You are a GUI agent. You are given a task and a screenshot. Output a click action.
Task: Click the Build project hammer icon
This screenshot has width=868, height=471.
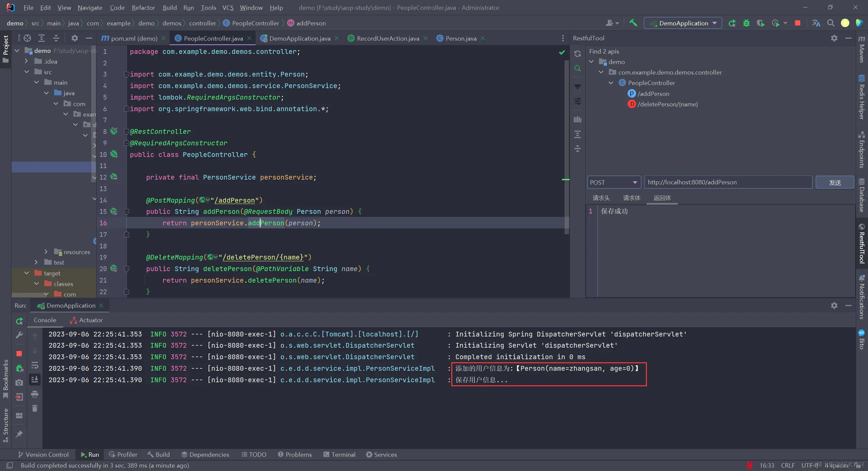pos(633,23)
